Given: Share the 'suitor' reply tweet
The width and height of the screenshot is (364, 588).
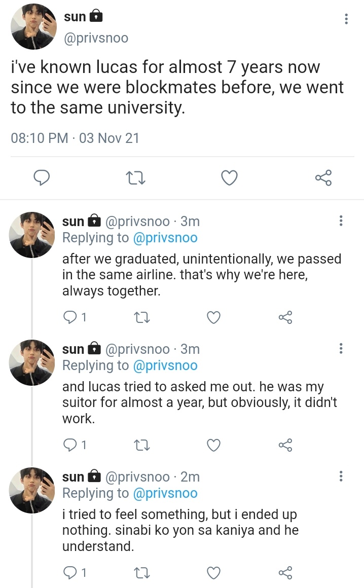Looking at the screenshot, I should tap(285, 445).
